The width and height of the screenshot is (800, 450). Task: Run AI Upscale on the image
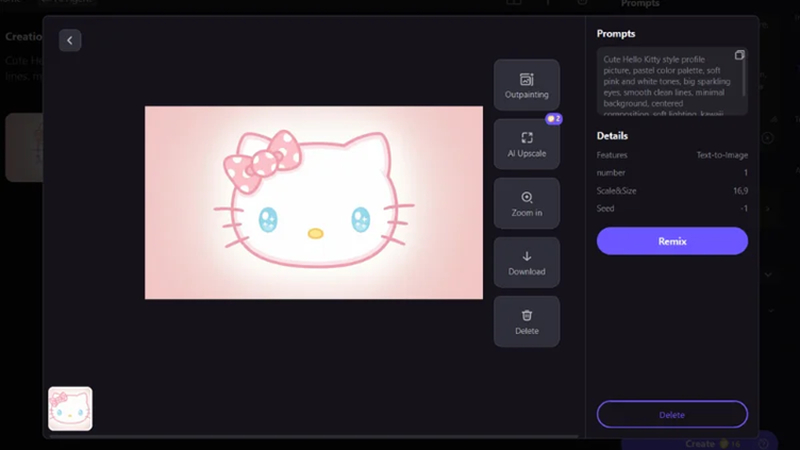(x=527, y=144)
